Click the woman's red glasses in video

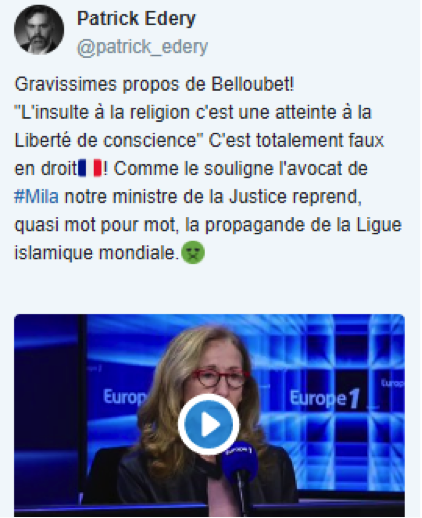(x=220, y=378)
